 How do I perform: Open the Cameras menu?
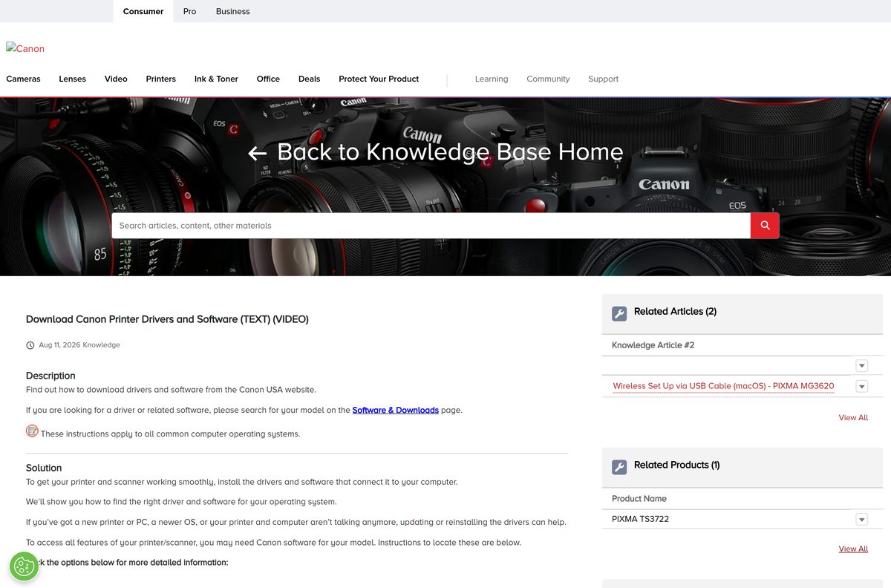coord(24,79)
